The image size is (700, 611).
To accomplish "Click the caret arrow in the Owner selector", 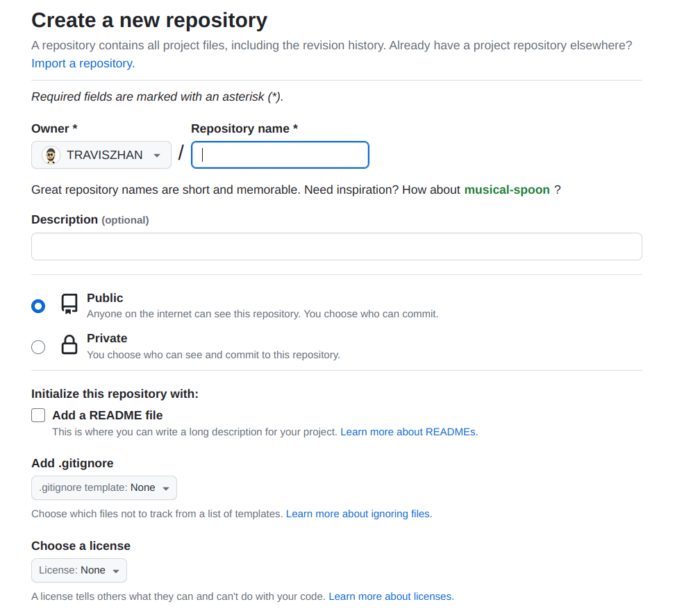I will coord(157,156).
